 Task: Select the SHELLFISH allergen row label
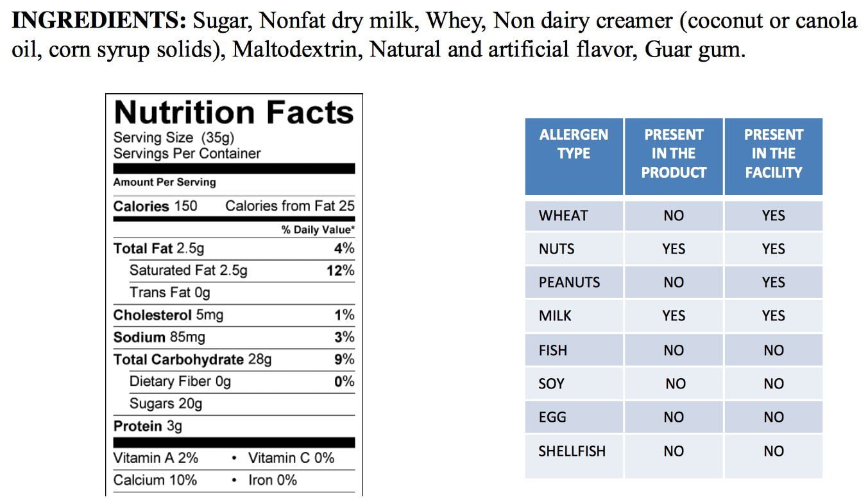point(572,451)
